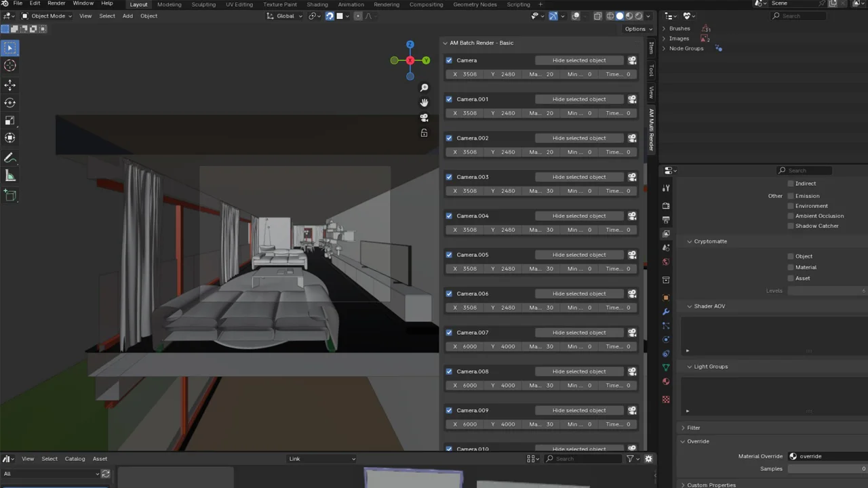The width and height of the screenshot is (868, 488).
Task: Switch to the Shading workspace tab
Action: pos(317,4)
